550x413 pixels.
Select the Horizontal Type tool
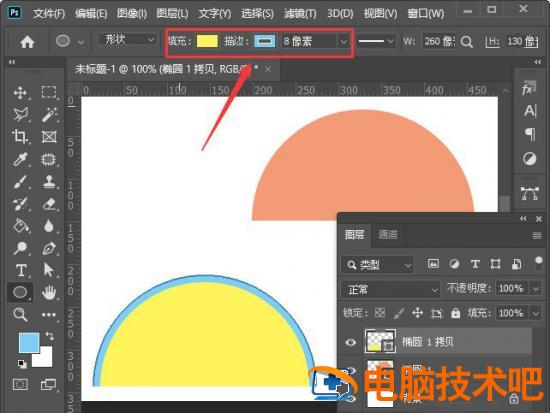[x=20, y=270]
